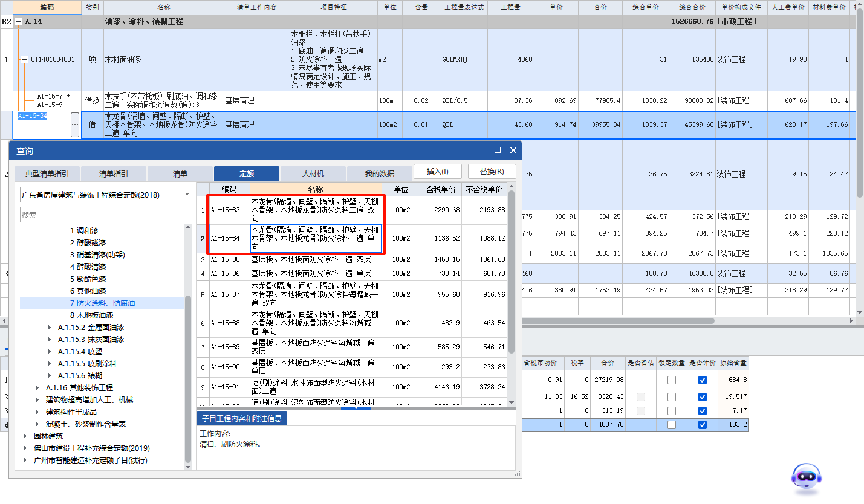Select quota row A1-15-91 水性饰面型防火涂料

point(351,387)
